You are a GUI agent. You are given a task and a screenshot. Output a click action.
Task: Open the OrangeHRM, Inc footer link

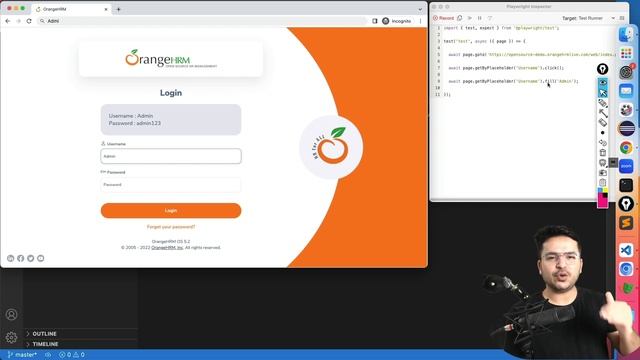point(167,248)
